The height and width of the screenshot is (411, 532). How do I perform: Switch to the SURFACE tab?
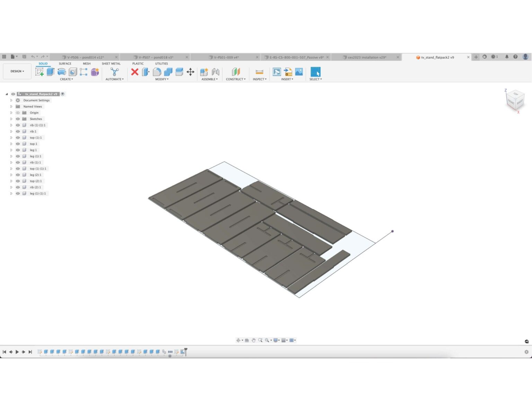point(65,63)
